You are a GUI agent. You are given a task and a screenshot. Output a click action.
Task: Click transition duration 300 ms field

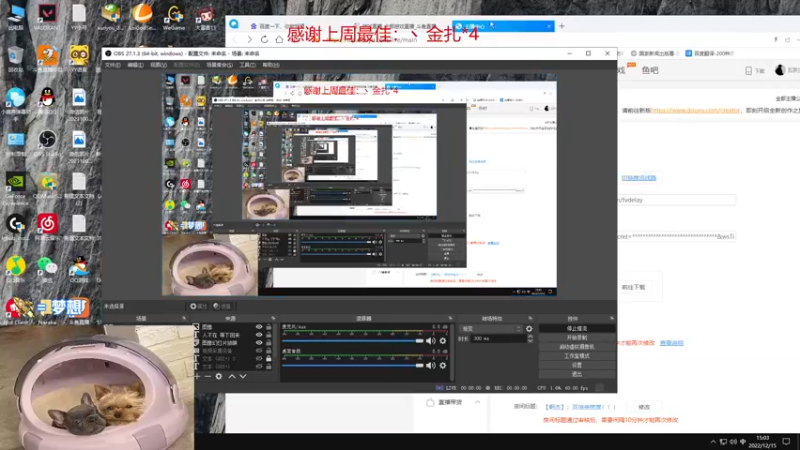tap(498, 339)
